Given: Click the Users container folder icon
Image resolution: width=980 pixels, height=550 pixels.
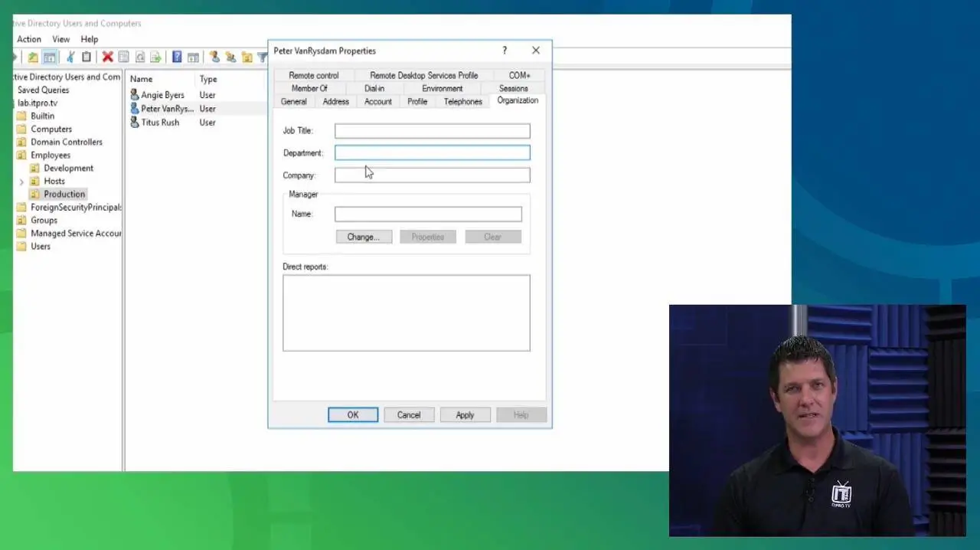Looking at the screenshot, I should 21,246.
